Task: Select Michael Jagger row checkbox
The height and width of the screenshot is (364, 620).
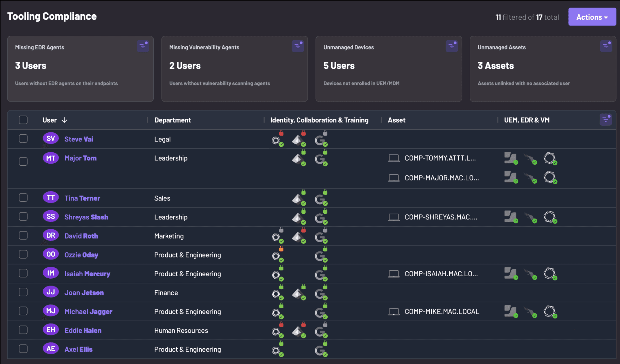Action: [x=23, y=311]
